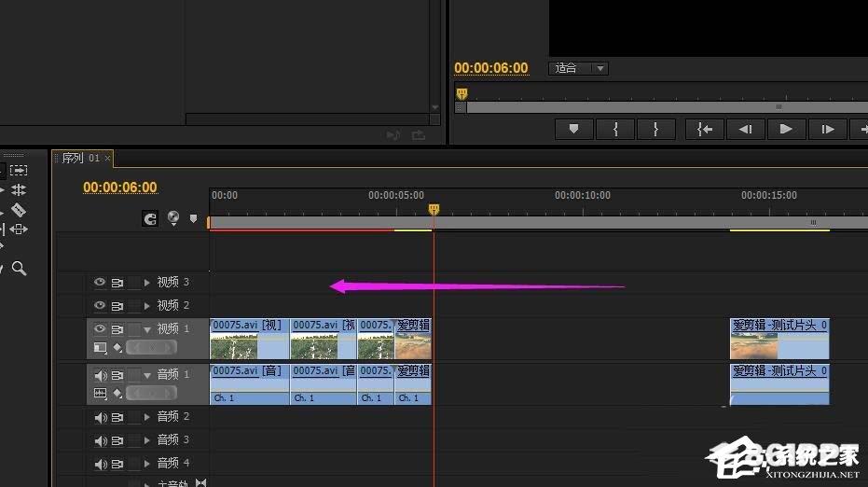868x487 pixels.
Task: Click Show Keyframes icon on 视频 1
Action: [117, 347]
